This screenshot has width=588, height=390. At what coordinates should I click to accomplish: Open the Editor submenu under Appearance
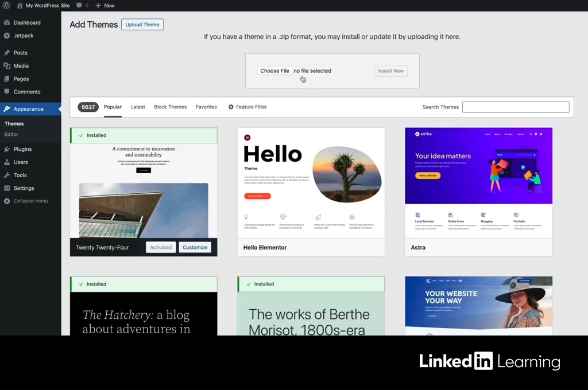tap(11, 134)
